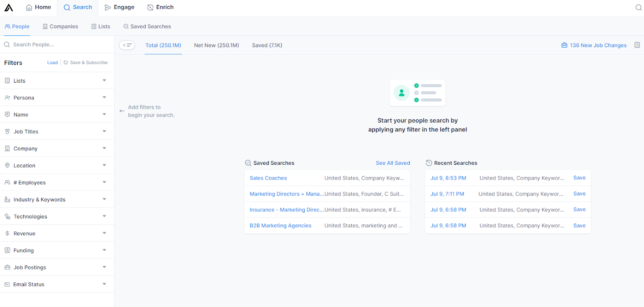Image resolution: width=644 pixels, height=307 pixels.
Task: Expand the Email Status filter arrow
Action: point(104,284)
